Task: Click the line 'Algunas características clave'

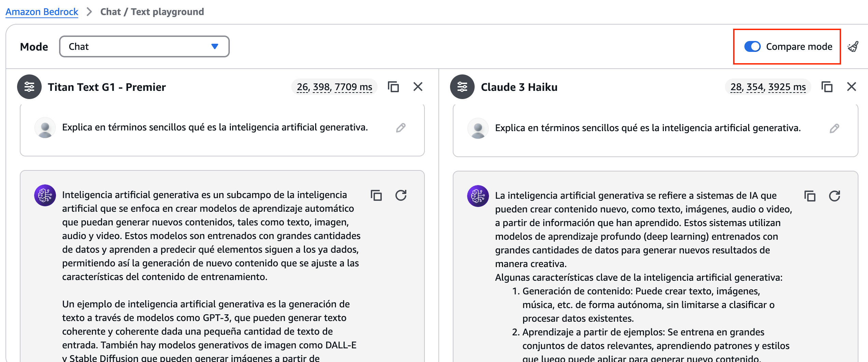Action: click(x=639, y=277)
